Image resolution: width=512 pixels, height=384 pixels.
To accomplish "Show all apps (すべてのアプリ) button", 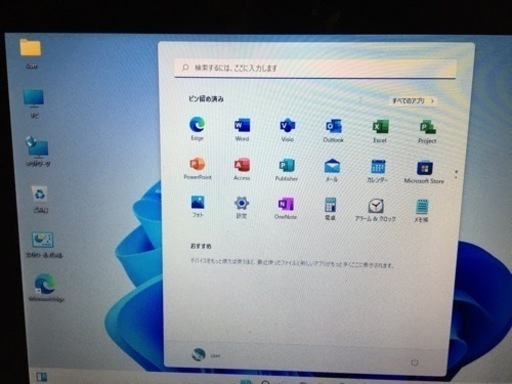I will point(413,101).
